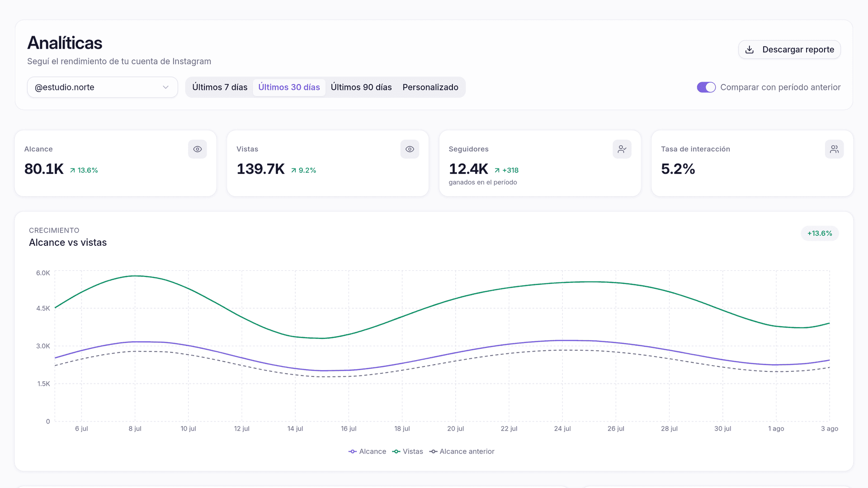Click the 6.0K y-axis label
Screen dimensions: 868x488
tap(43, 273)
